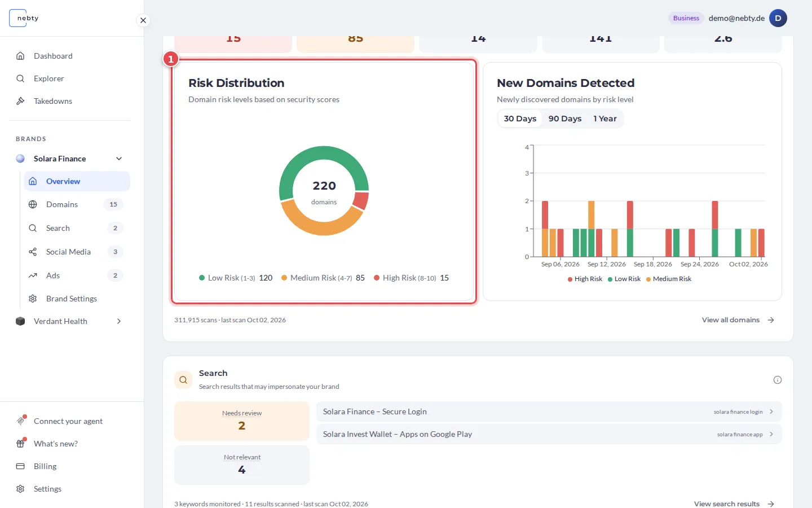This screenshot has width=812, height=508.
Task: Click the Billing card icon
Action: pyautogui.click(x=20, y=466)
